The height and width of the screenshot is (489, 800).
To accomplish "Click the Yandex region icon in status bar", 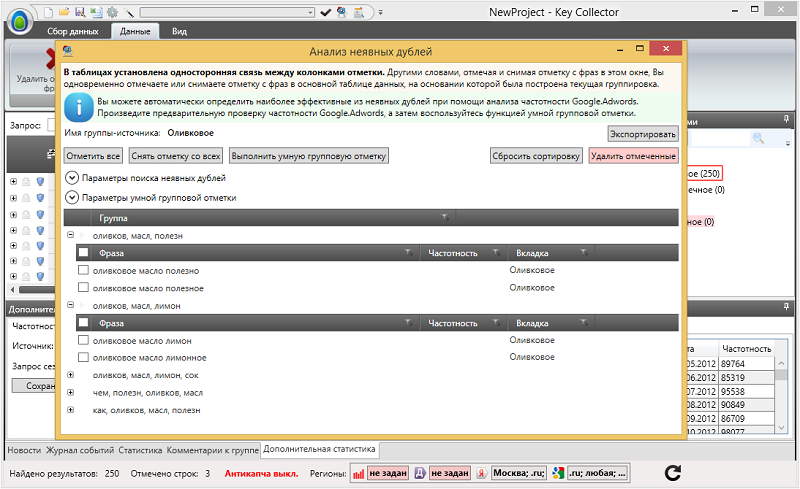I will coord(481,473).
